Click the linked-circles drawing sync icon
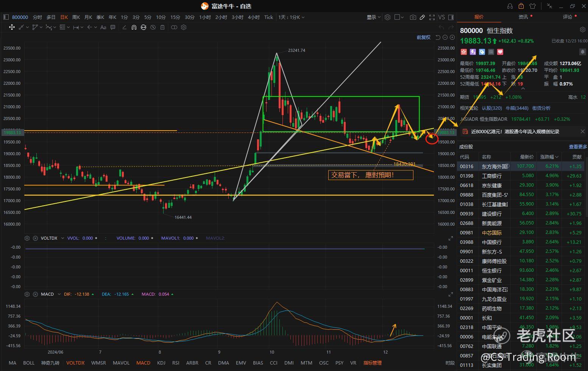The width and height of the screenshot is (588, 371). (174, 27)
